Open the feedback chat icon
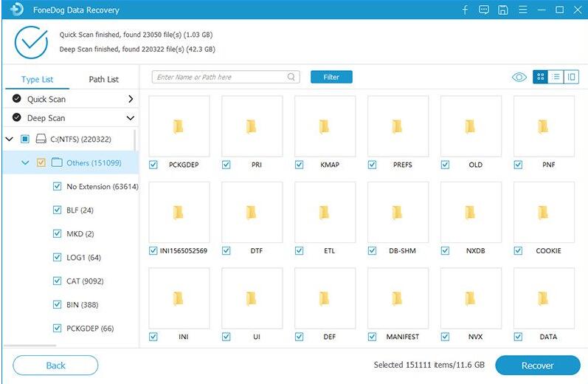The width and height of the screenshot is (588, 384). [484, 10]
